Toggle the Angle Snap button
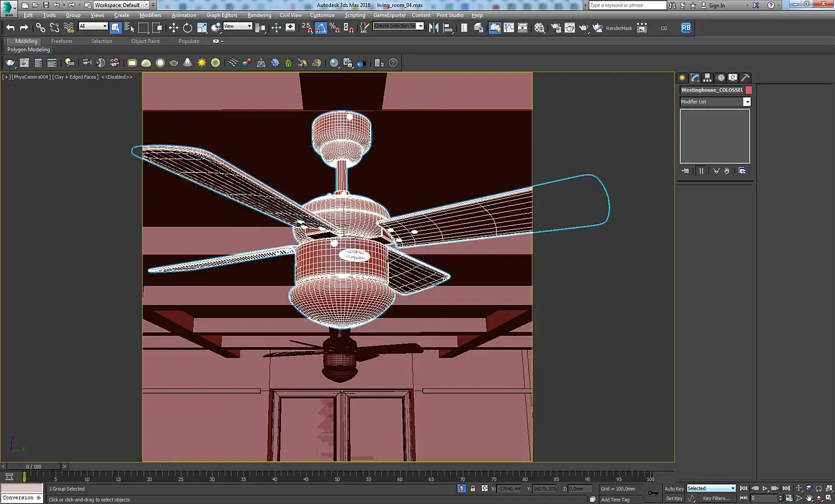This screenshot has height=504, width=835. pos(321,27)
